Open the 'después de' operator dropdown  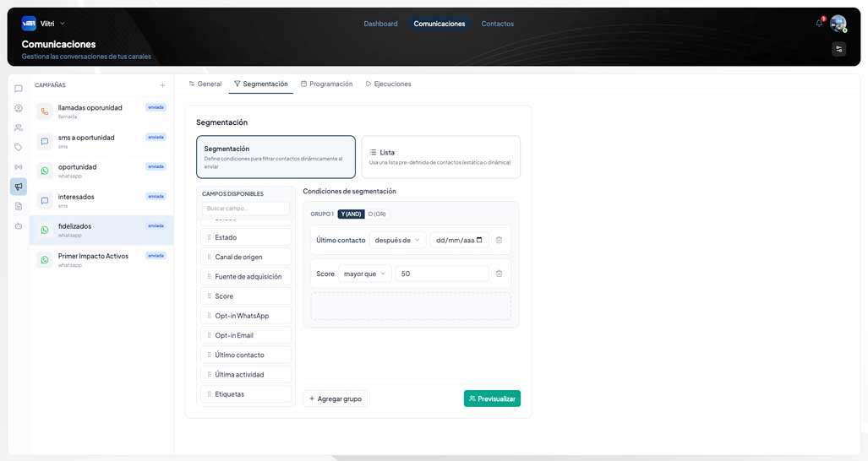(397, 240)
